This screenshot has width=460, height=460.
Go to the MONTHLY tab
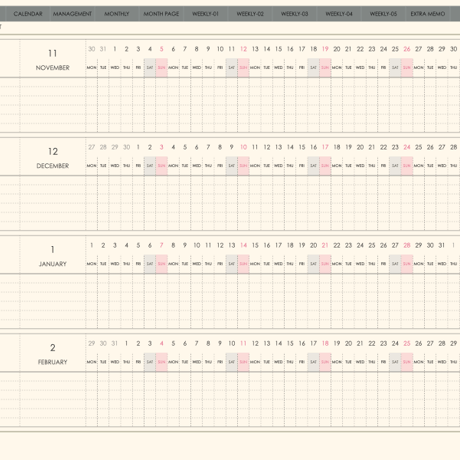[x=117, y=14]
